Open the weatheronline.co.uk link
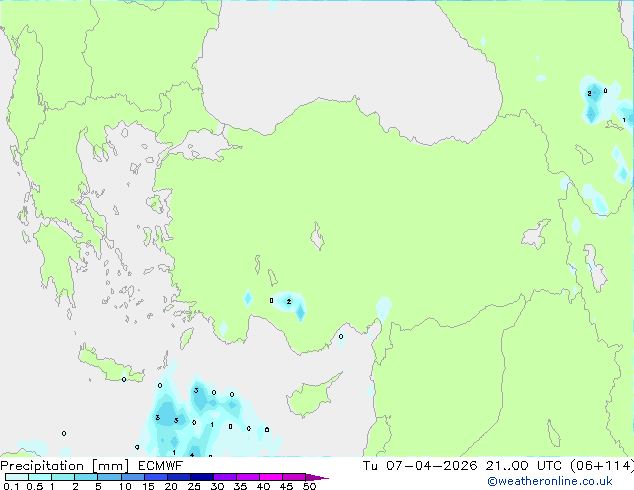This screenshot has width=634, height=490. (549, 481)
